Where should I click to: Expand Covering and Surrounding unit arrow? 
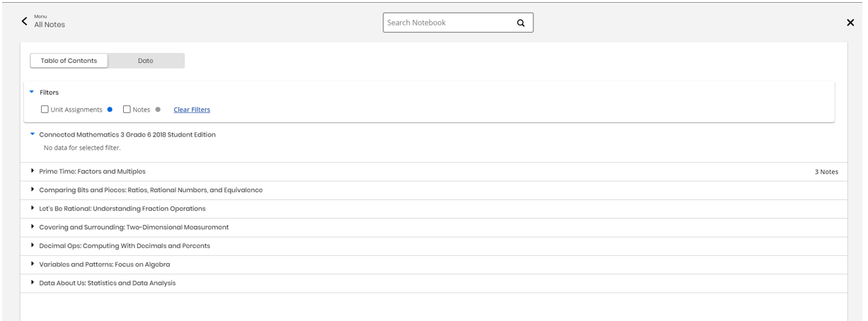[32, 227]
